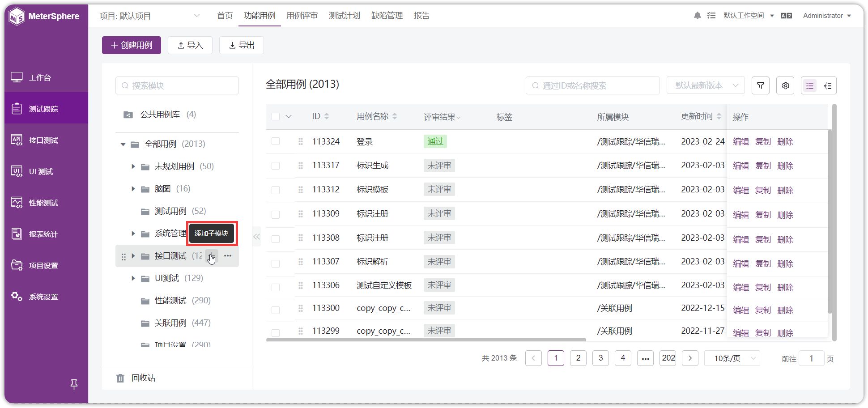Viewport: 868px width, 408px height.
Task: Expand the 脑图 tree node
Action: [x=133, y=189]
